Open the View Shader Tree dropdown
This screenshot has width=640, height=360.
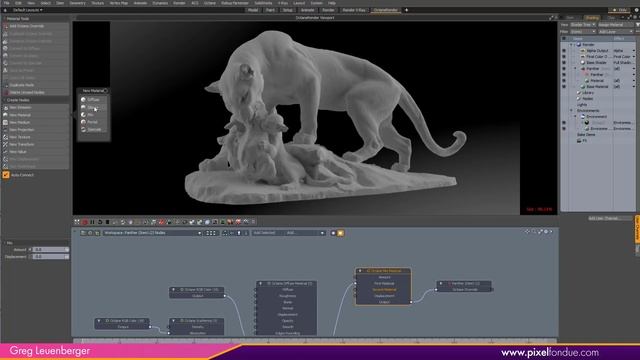[x=583, y=25]
